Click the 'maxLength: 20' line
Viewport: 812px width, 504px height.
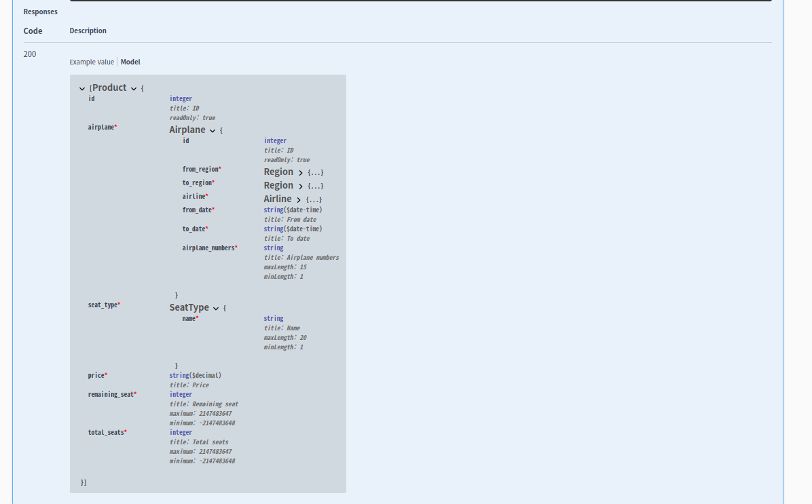click(285, 338)
